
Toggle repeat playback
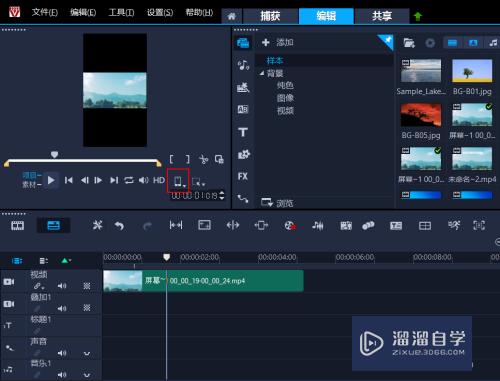(129, 180)
